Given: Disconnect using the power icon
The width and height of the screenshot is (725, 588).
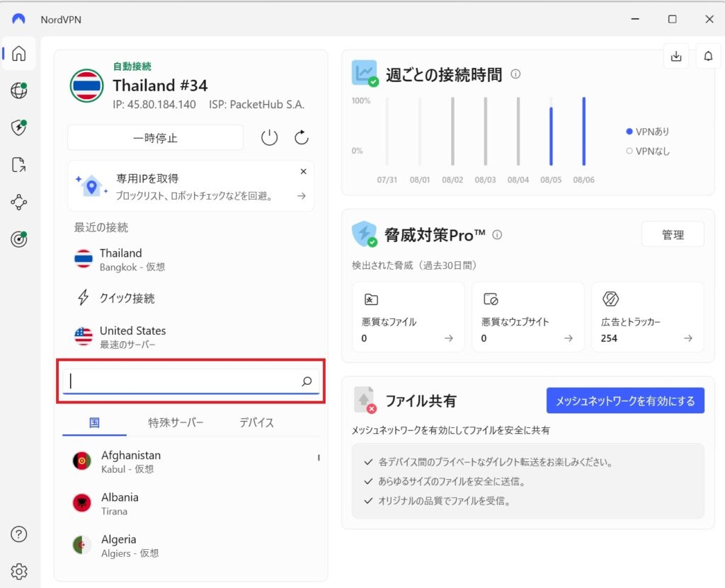Looking at the screenshot, I should pos(269,138).
